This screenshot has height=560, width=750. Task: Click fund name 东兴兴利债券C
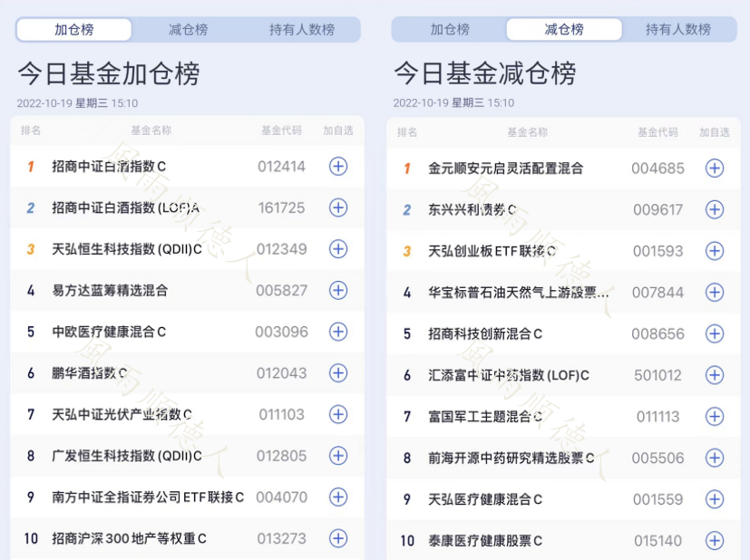point(472,209)
